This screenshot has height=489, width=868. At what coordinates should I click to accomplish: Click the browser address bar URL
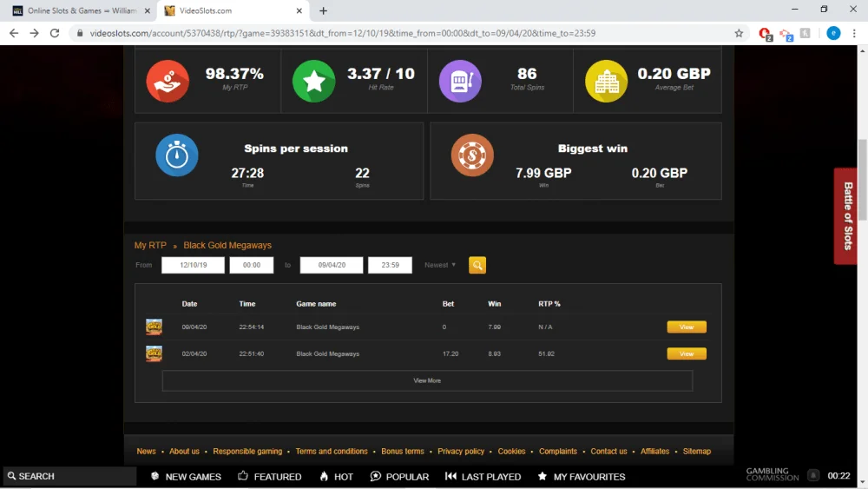(343, 33)
